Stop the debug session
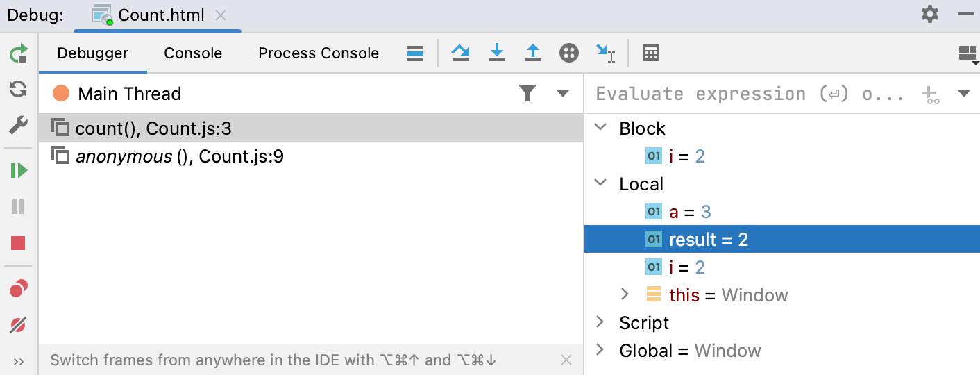 point(19,243)
